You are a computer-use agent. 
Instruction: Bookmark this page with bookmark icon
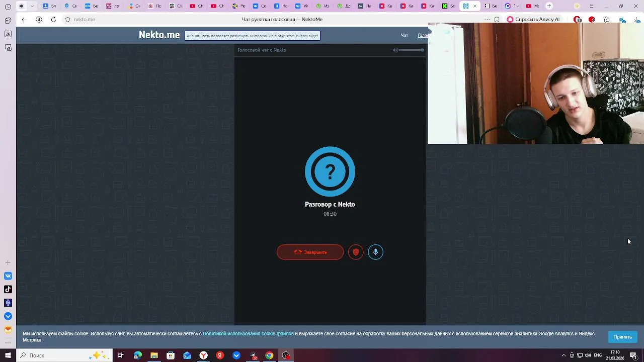point(497,19)
